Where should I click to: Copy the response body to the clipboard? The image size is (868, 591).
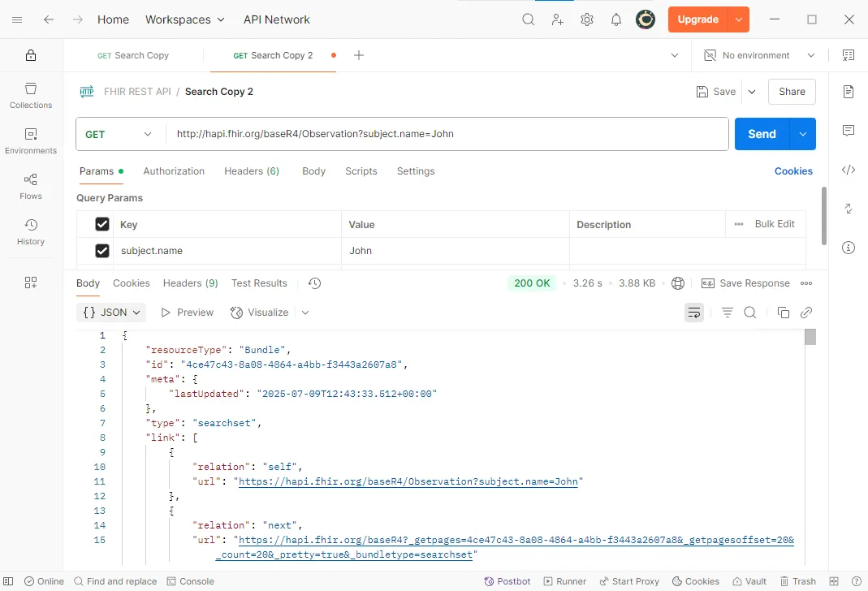pos(784,313)
